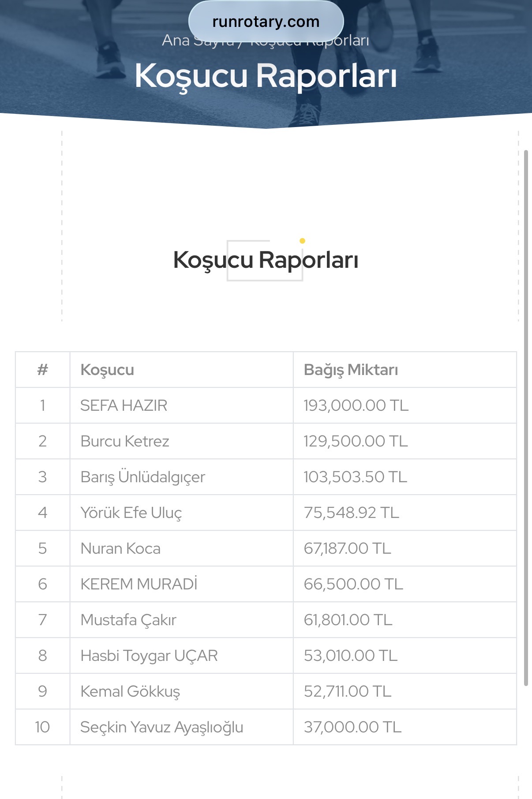Click Nuran Koca in the table
532x799 pixels.
(x=120, y=548)
